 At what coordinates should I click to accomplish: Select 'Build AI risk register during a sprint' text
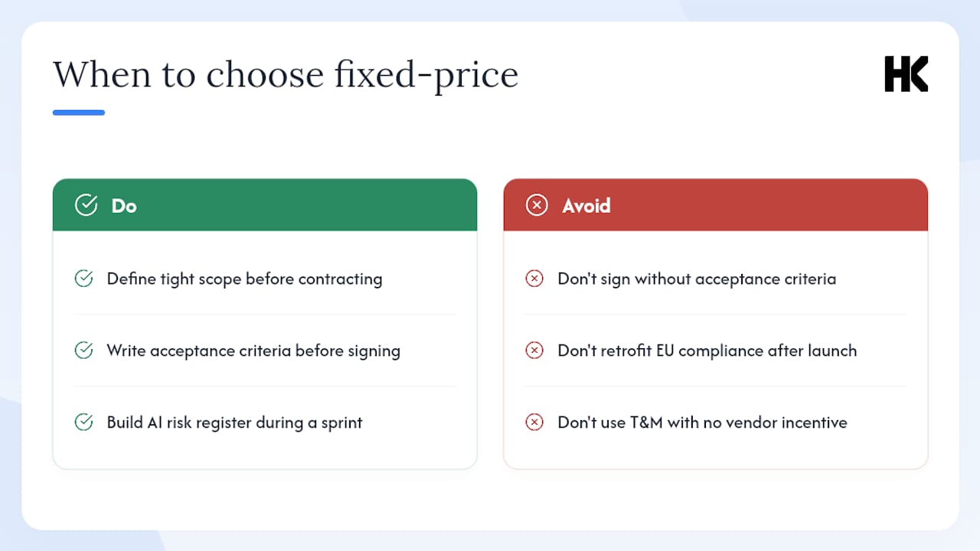point(234,423)
